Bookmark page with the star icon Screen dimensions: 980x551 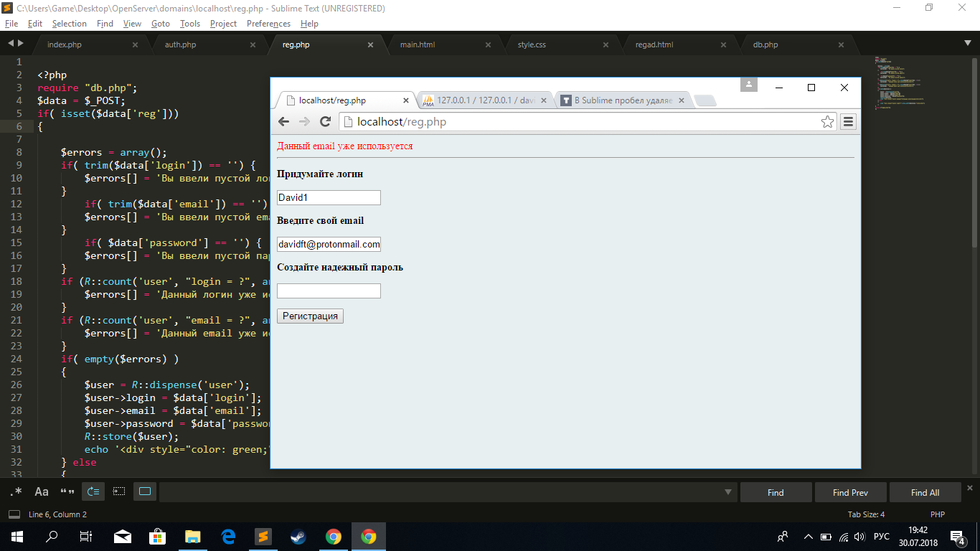tap(827, 122)
